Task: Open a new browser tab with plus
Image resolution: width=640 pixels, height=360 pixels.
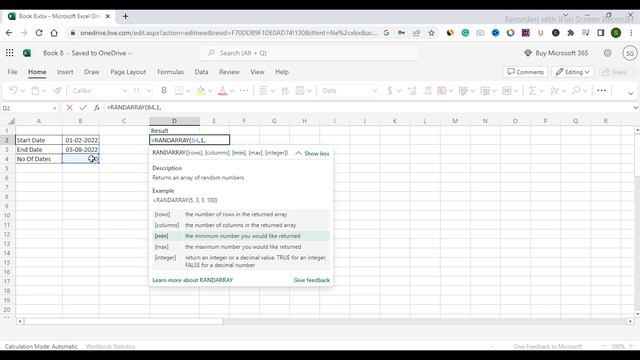Action: click(x=125, y=16)
